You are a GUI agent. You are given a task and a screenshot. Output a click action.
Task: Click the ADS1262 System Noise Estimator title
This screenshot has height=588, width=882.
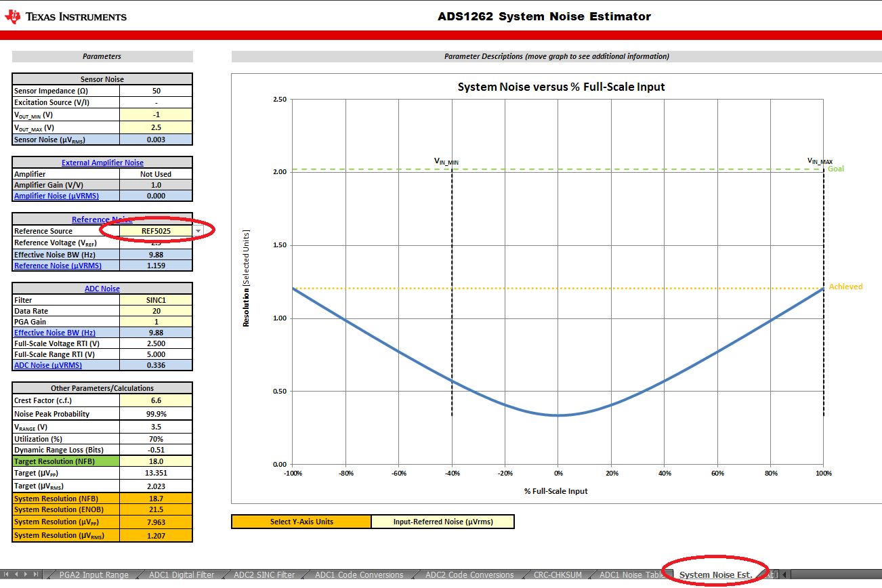point(544,16)
